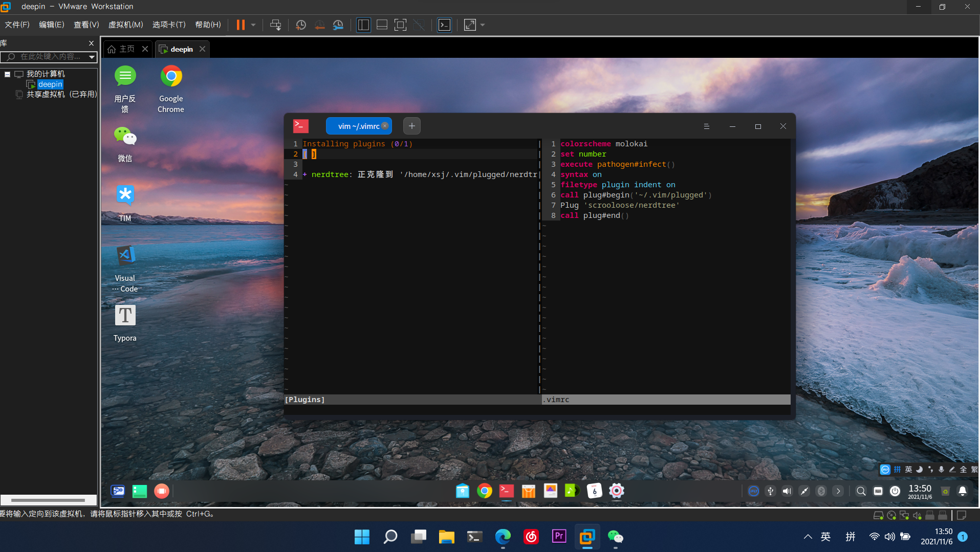Open the snapshot manager (wrench clock icon)
Screen dimensions: 980x552
[338, 25]
